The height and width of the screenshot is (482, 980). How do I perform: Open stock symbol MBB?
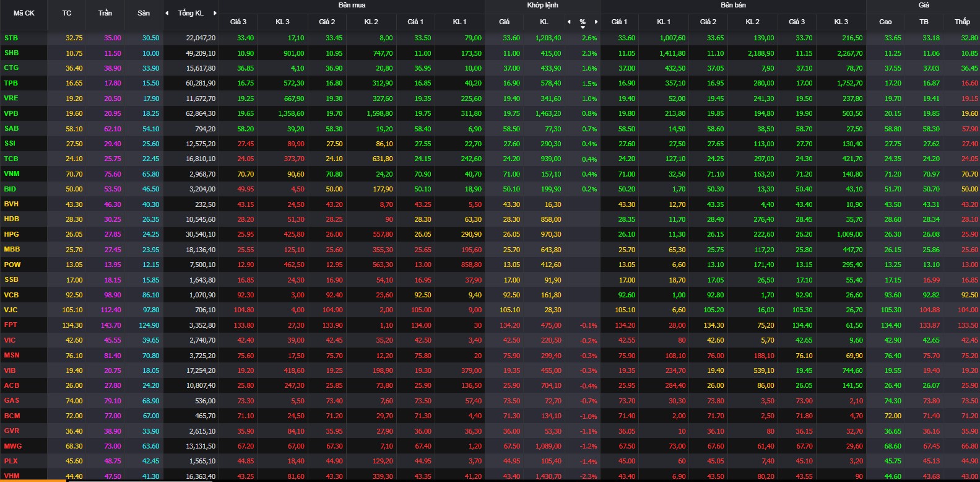click(x=12, y=249)
